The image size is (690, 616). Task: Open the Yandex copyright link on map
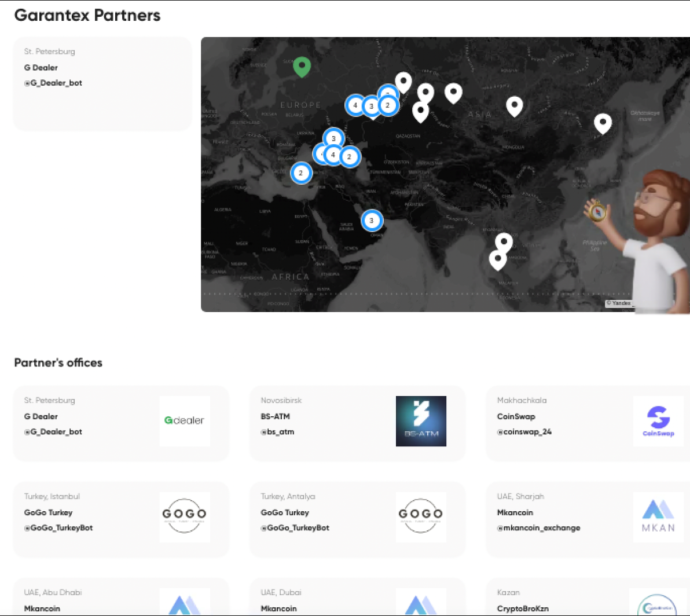point(618,303)
